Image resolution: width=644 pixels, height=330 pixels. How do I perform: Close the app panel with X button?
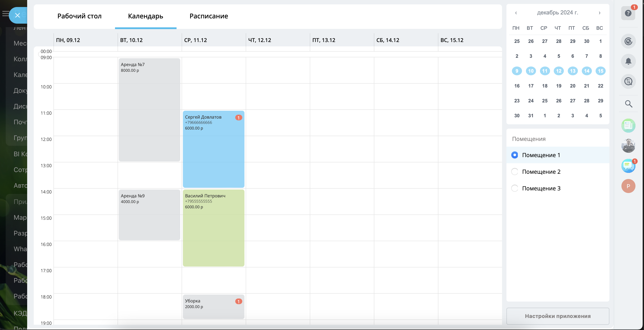tap(18, 16)
